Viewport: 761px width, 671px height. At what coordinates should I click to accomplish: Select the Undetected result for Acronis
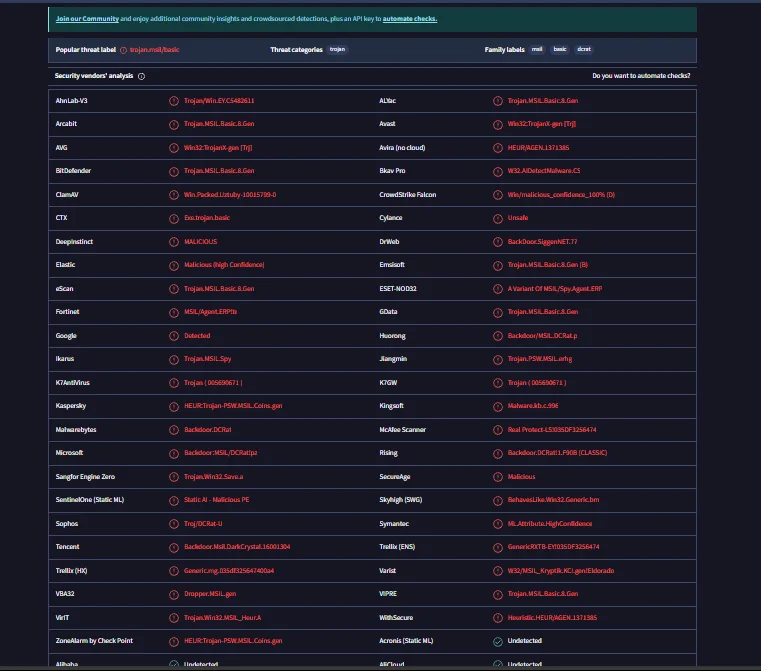[525, 641]
